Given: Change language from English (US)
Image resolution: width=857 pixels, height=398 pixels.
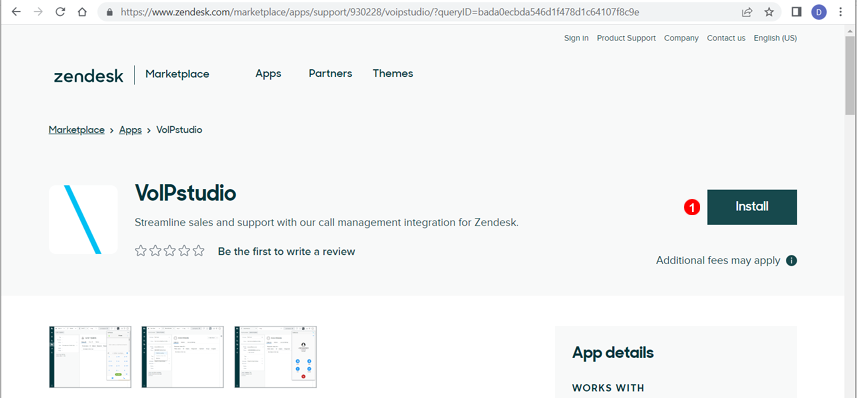Looking at the screenshot, I should (775, 38).
